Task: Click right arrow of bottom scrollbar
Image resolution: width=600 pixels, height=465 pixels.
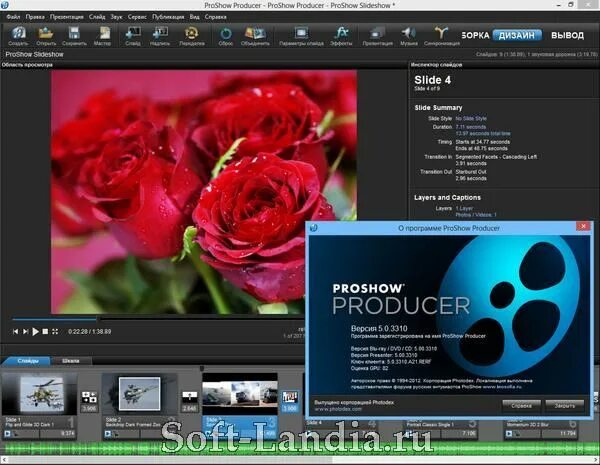Action: [x=596, y=460]
